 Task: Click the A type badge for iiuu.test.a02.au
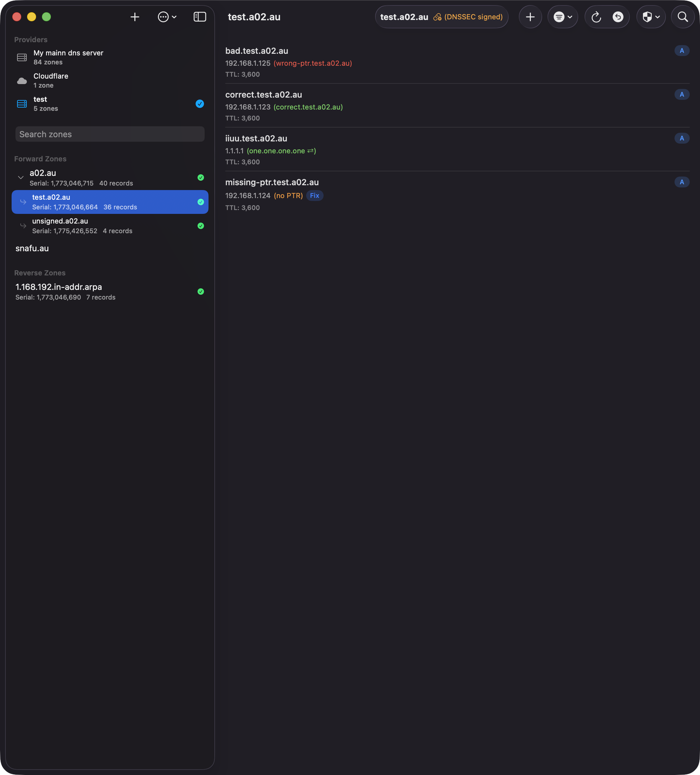coord(682,139)
